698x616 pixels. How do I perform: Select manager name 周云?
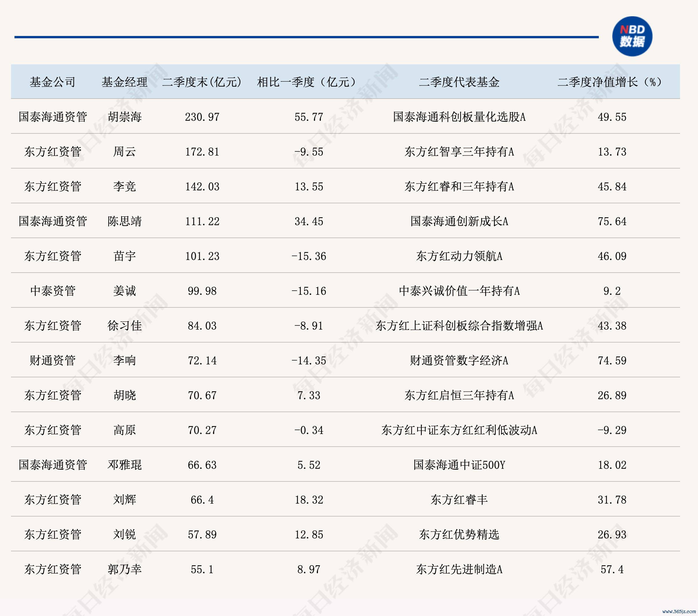tap(125, 152)
